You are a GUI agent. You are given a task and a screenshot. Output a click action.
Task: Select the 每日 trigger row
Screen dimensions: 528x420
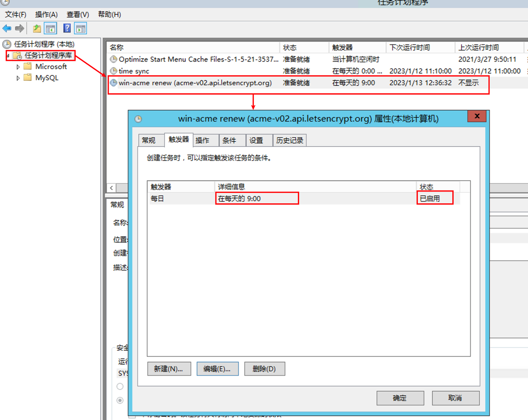[x=158, y=199]
